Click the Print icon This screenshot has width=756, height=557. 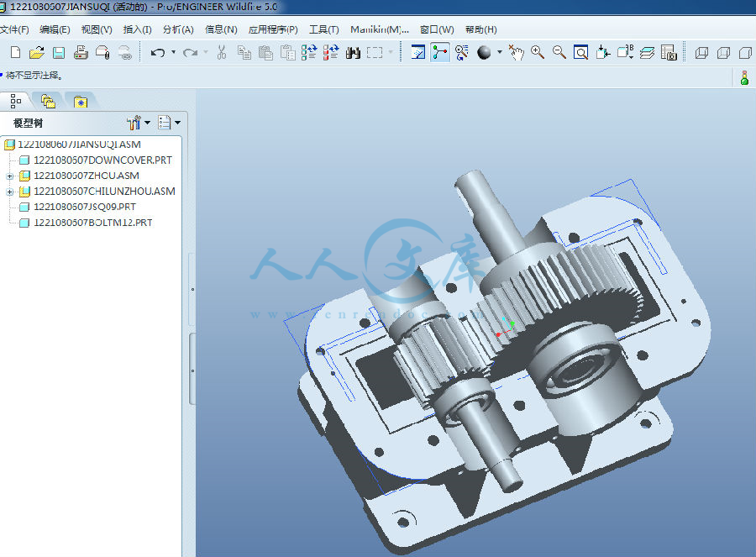pos(81,53)
